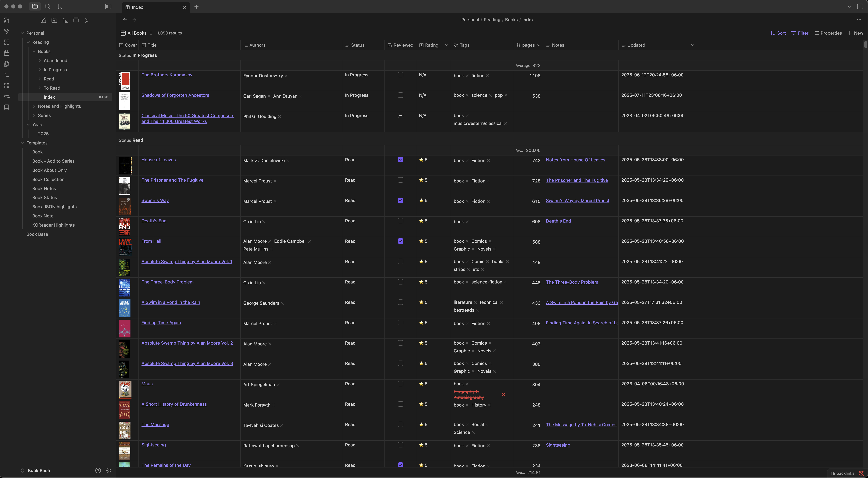
Task: Click the New button to add an entry
Action: tap(855, 33)
